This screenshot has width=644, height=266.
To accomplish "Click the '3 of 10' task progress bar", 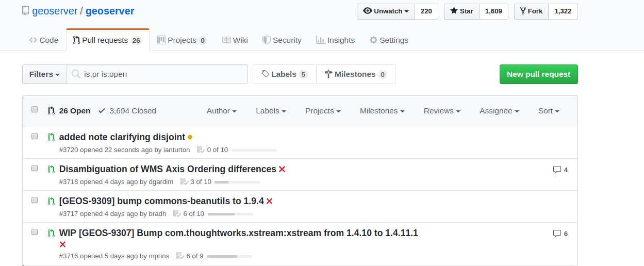I will point(237,182).
